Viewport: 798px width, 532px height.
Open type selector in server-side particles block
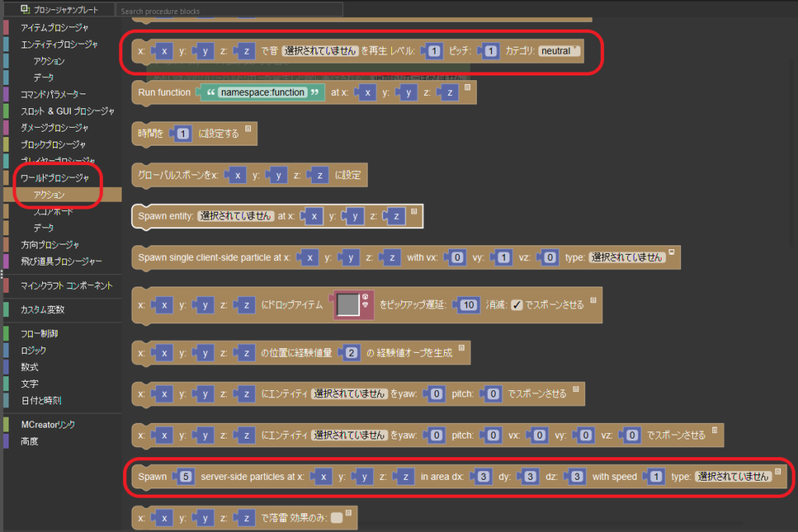[x=733, y=477]
